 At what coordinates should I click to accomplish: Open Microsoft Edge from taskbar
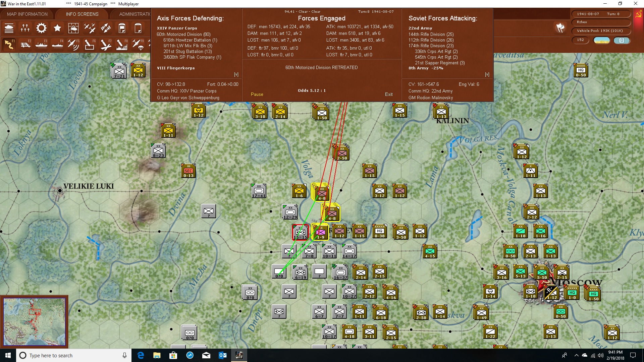coord(141,355)
